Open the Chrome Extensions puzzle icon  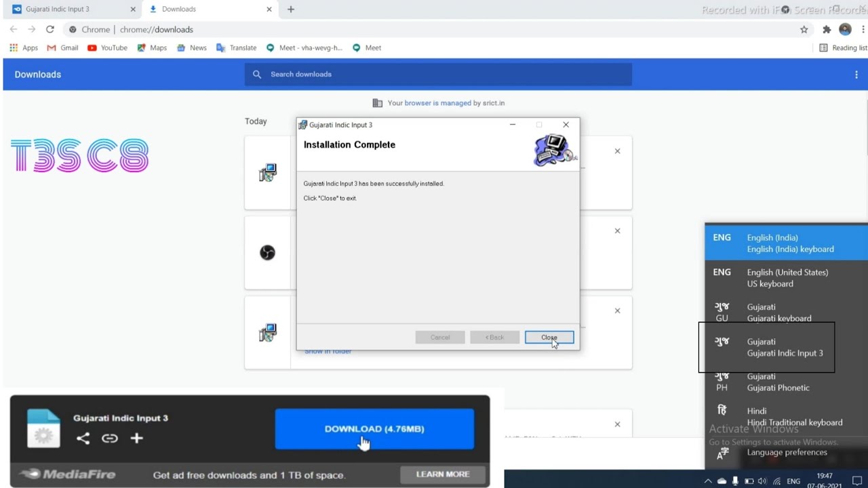click(827, 29)
